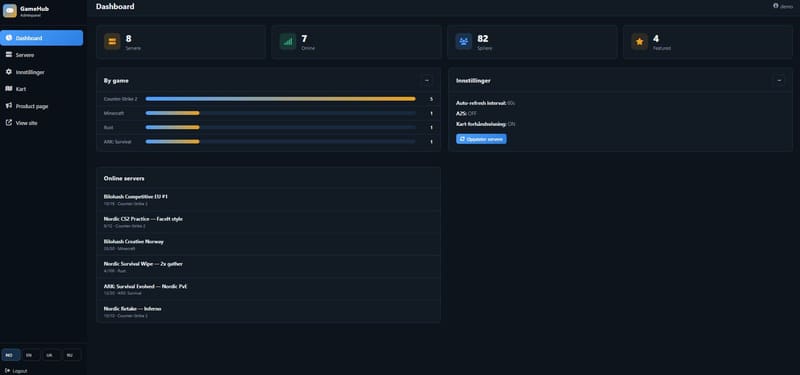Click the GameHub title text
The width and height of the screenshot is (800, 375).
click(34, 9)
